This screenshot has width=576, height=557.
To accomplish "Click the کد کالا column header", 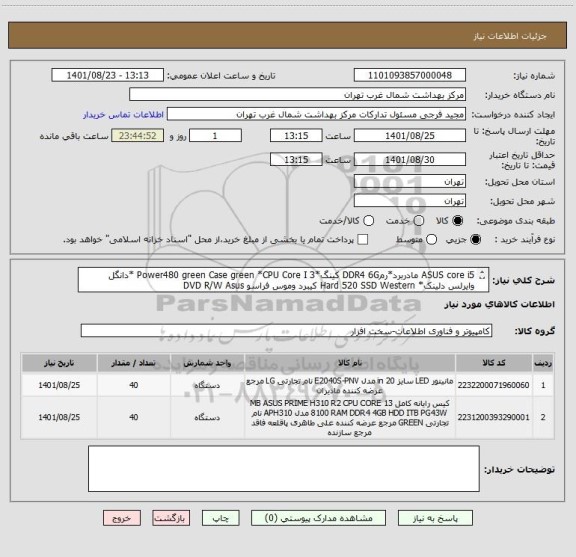I will point(494,363).
